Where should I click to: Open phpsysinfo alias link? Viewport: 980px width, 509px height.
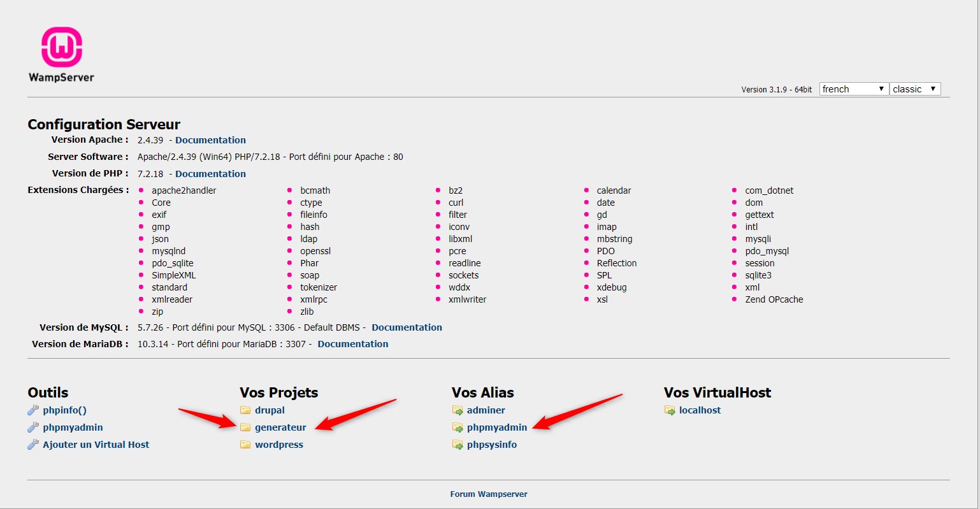(492, 445)
